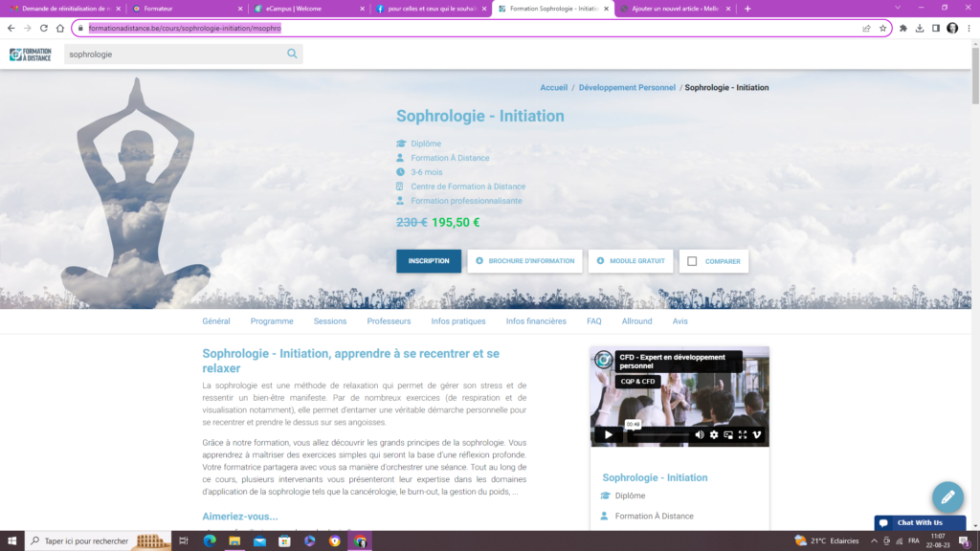Image resolution: width=980 pixels, height=551 pixels.
Task: Play the CFD video
Action: [x=608, y=435]
